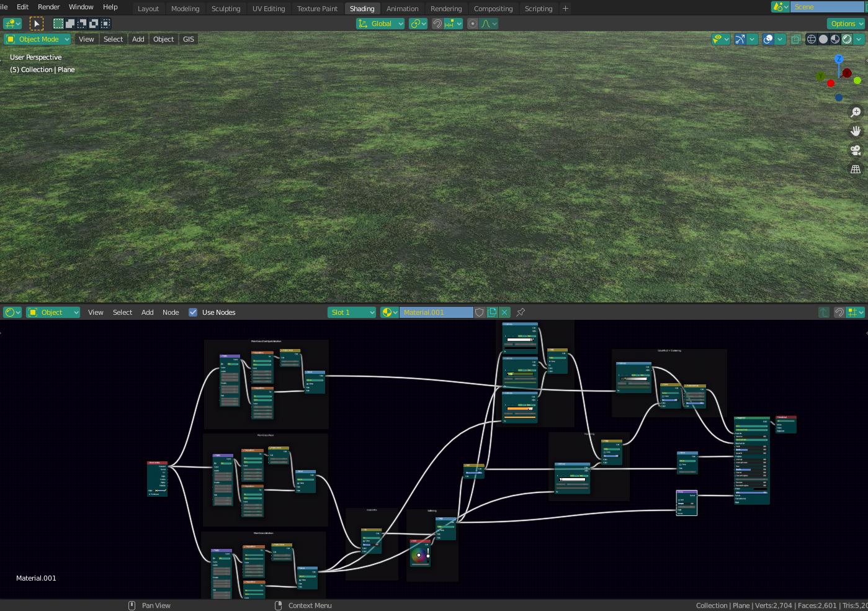Click the fake user shield icon
Screen dimensions: 868x611
point(480,312)
